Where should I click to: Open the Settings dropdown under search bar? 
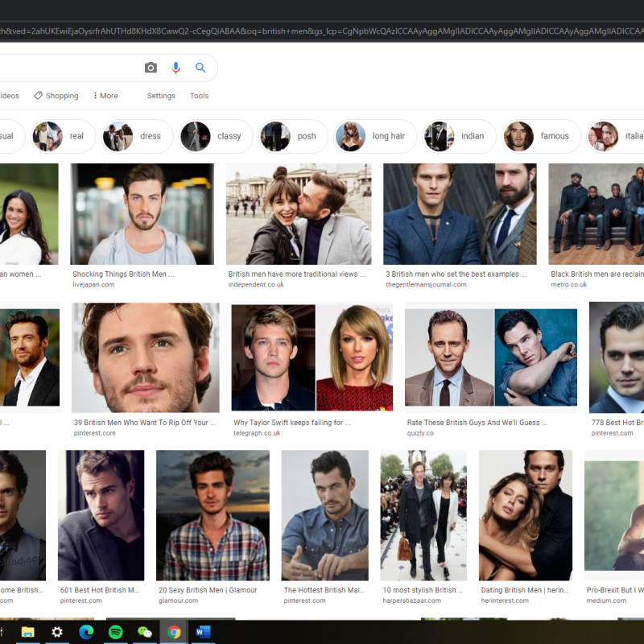[x=161, y=96]
